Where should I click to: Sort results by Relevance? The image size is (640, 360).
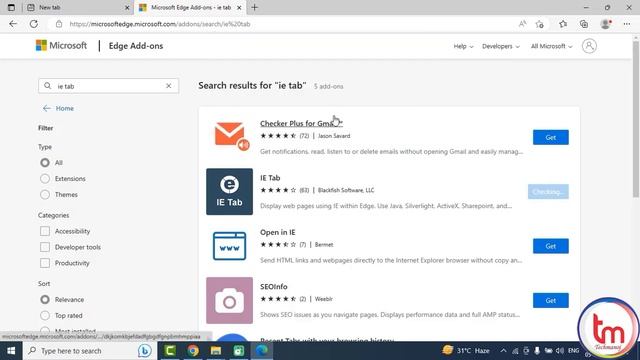coord(45,299)
